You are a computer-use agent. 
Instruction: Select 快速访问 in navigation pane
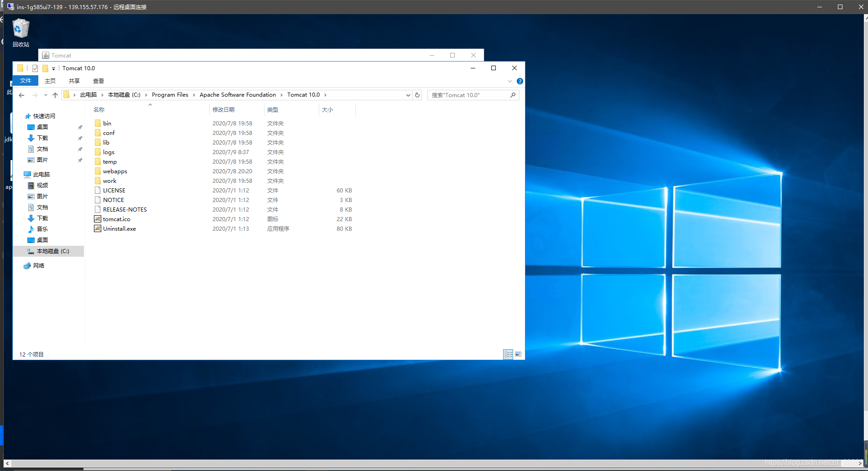44,116
